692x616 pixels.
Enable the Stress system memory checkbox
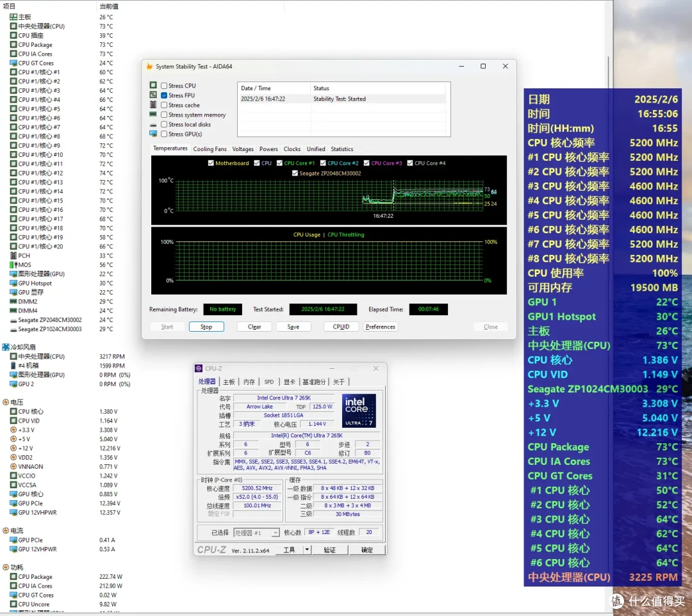coord(164,115)
